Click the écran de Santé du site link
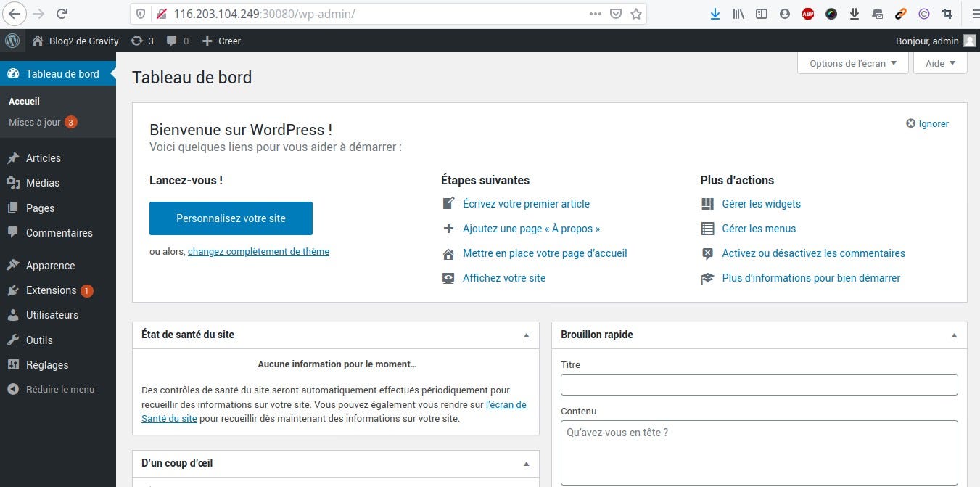Image resolution: width=980 pixels, height=487 pixels. point(506,405)
